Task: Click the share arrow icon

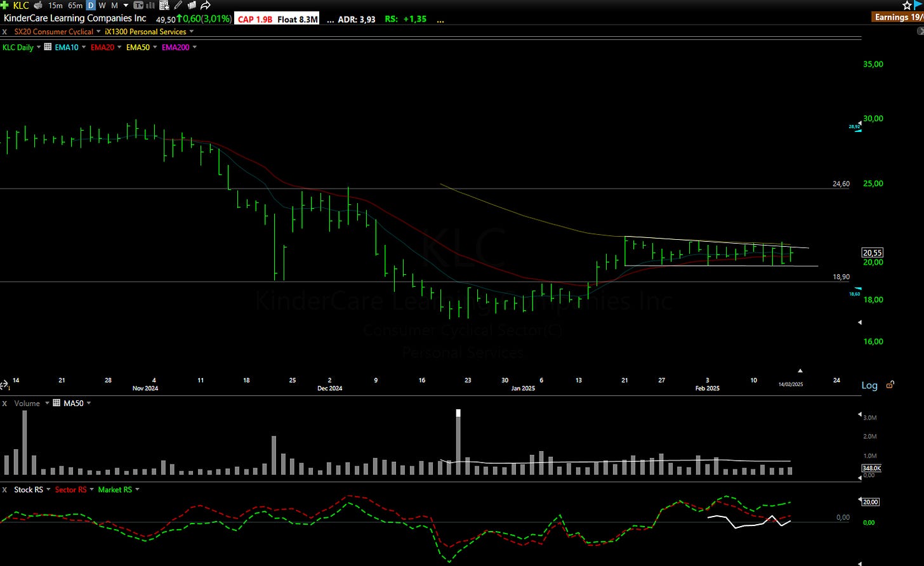Action: (205, 5)
